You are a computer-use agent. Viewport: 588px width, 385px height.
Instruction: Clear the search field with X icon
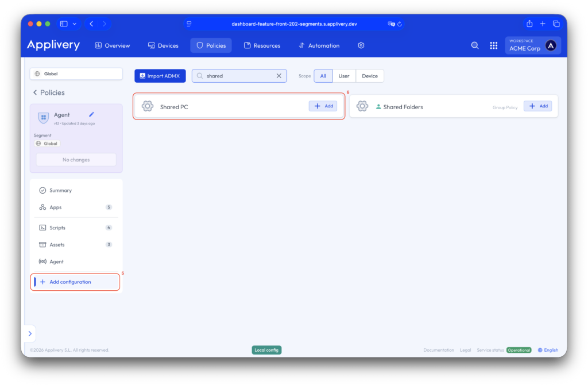(x=279, y=76)
